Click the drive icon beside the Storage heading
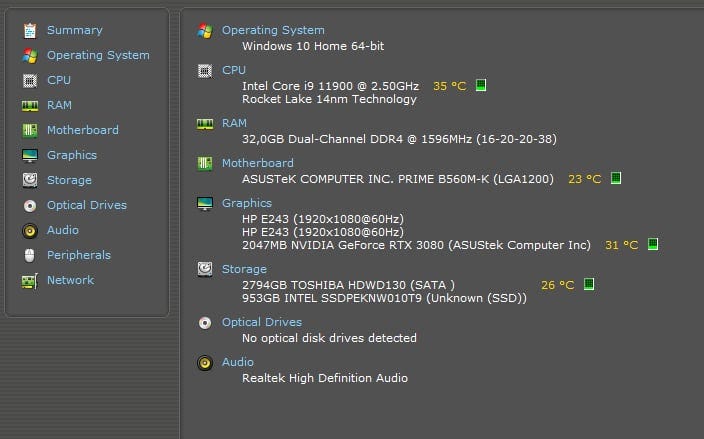 [x=205, y=269]
